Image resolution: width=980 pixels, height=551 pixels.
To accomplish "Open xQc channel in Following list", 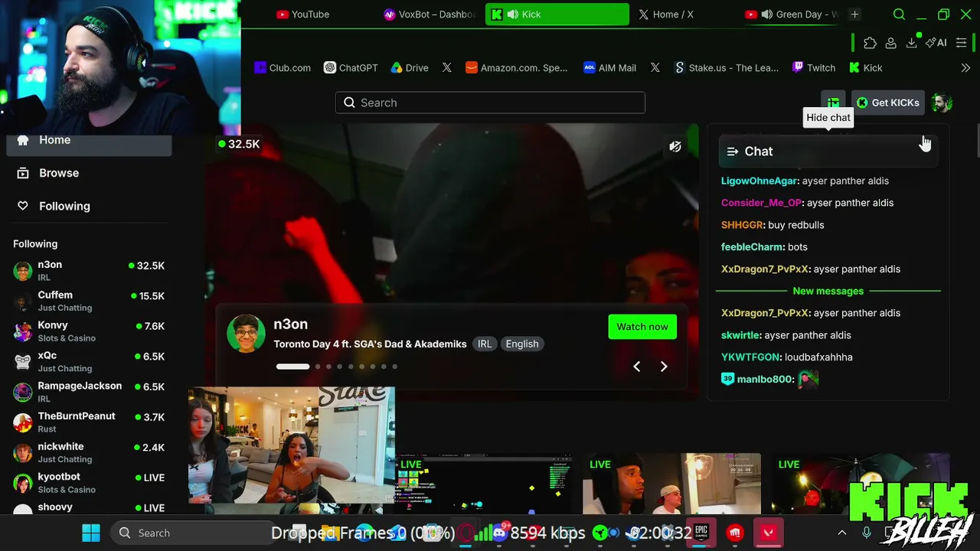I will (89, 361).
